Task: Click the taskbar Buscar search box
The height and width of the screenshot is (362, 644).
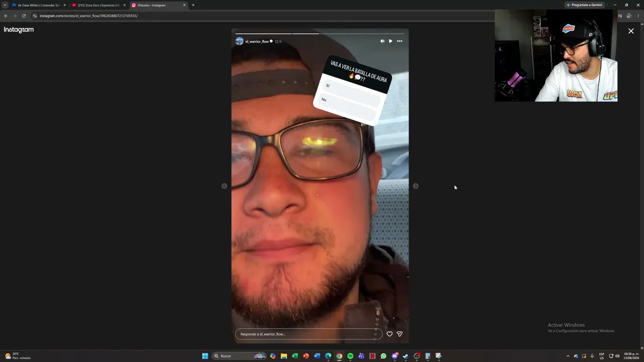Action: pos(239,356)
